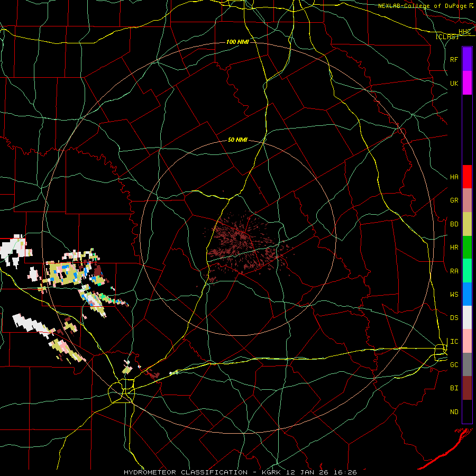Click the GR legend label
476x476 pixels.
(x=454, y=200)
